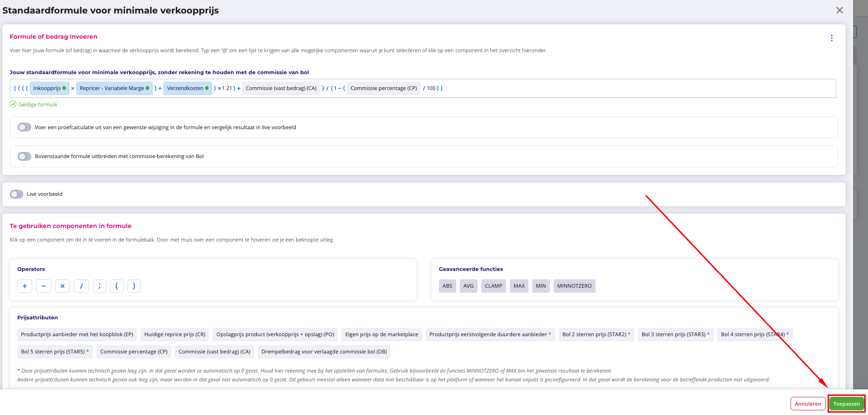Enable the proefcalculatie toggle
Screen dimensions: 868x415
pyautogui.click(x=24, y=127)
